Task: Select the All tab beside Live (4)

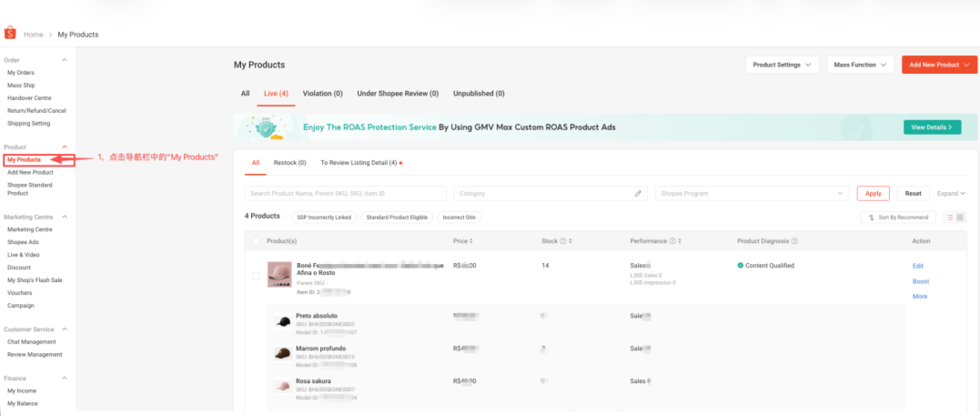Action: [245, 93]
